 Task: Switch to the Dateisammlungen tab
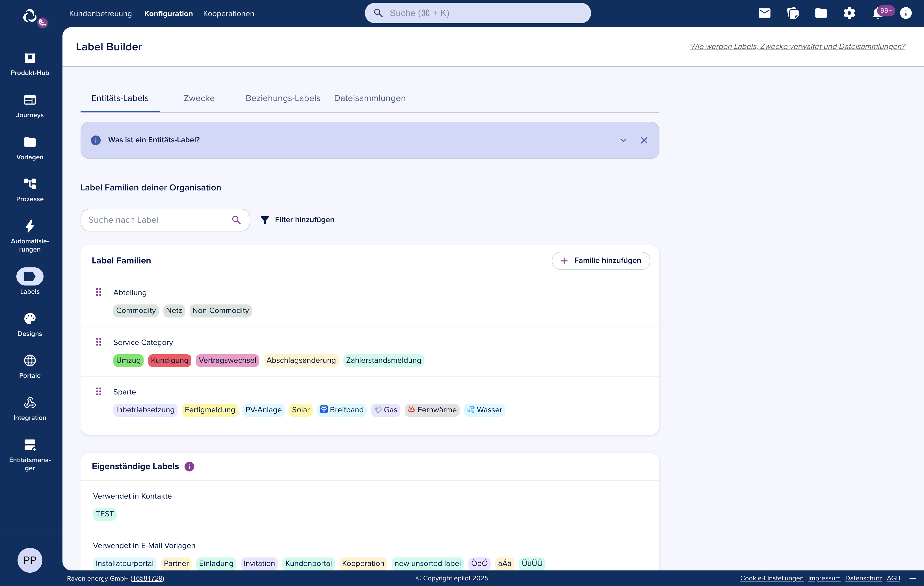point(369,98)
